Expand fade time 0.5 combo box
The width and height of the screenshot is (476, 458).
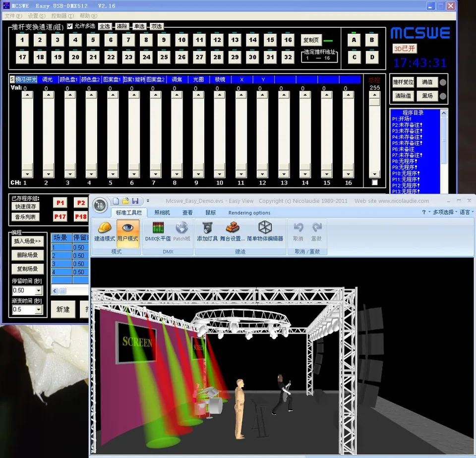[x=39, y=310]
